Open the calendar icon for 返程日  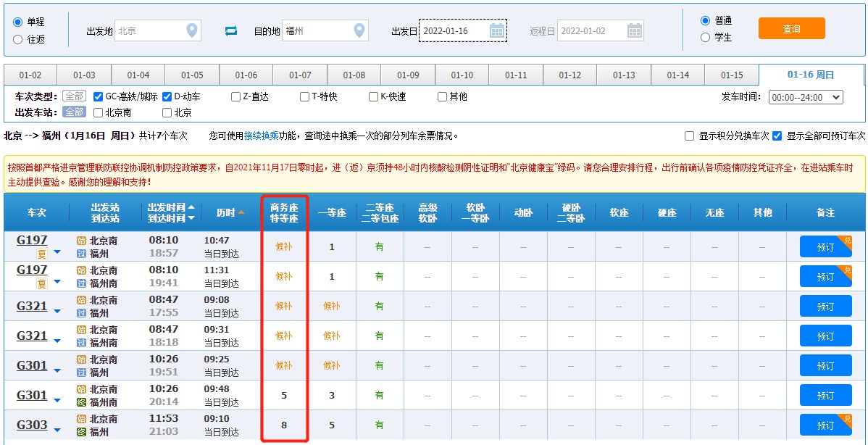coord(634,30)
